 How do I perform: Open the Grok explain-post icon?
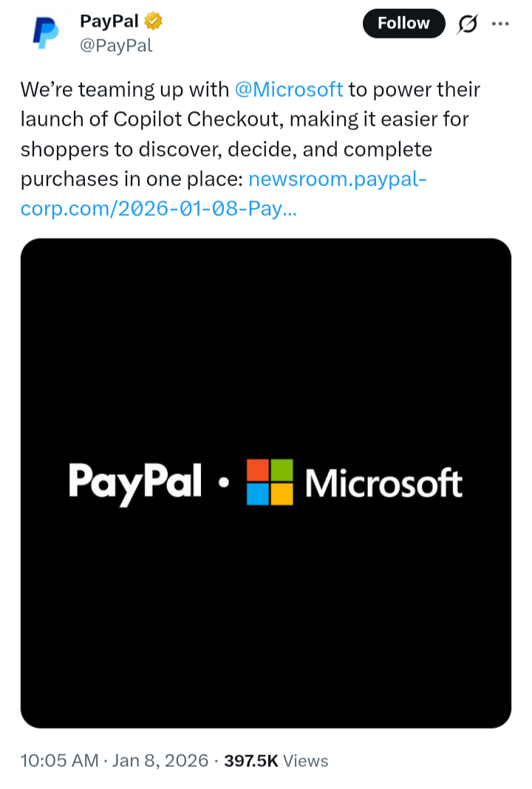tap(467, 24)
